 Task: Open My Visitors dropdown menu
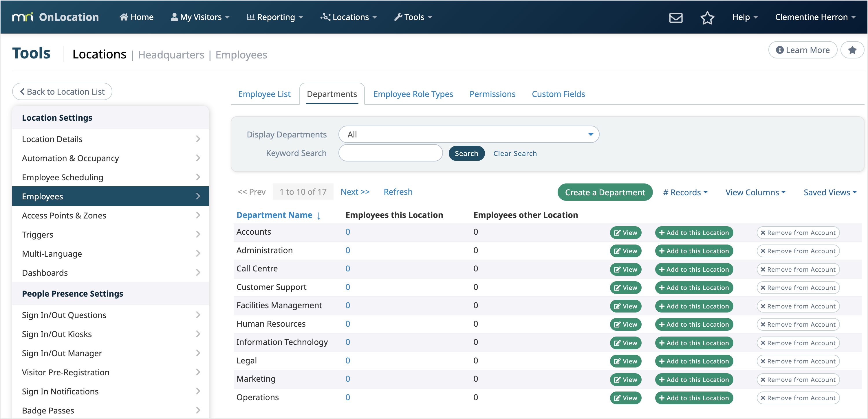pyautogui.click(x=200, y=17)
